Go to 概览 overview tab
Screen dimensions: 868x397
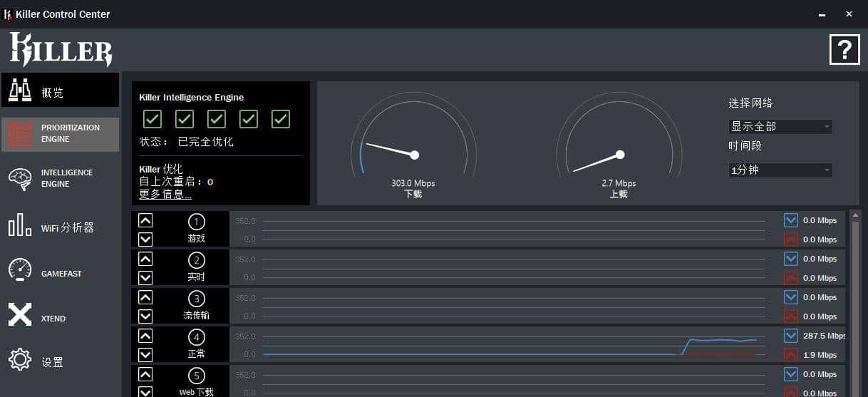60,90
